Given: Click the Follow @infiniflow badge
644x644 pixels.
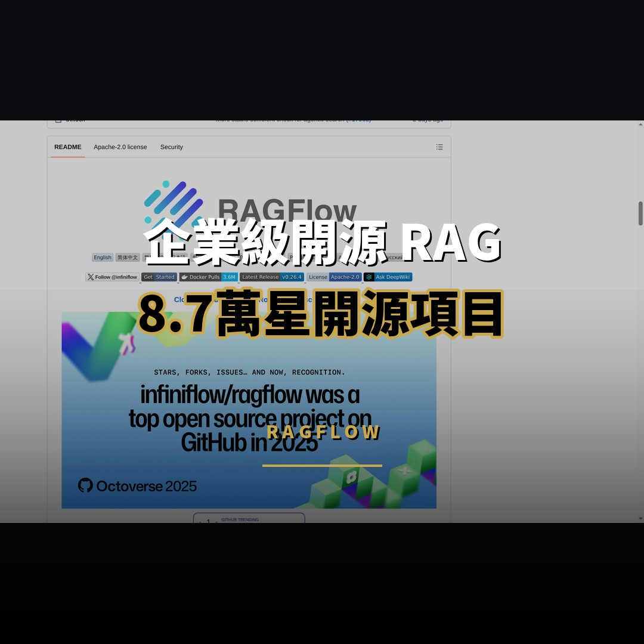Looking at the screenshot, I should click(x=112, y=277).
